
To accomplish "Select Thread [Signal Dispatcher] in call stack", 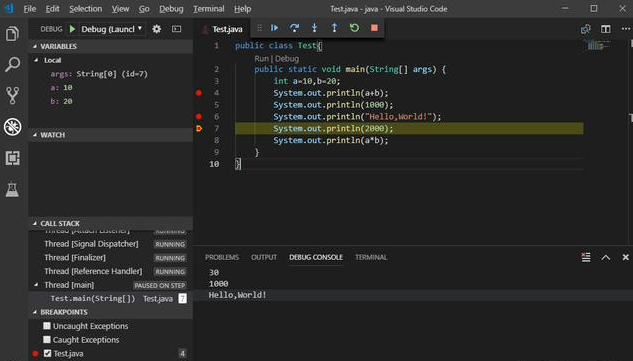I will (x=111, y=244).
